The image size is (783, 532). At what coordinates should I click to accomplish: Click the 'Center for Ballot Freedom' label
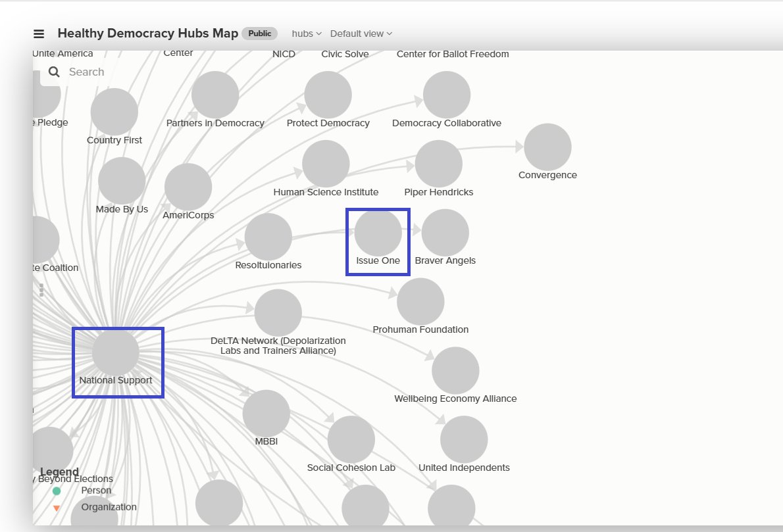(453, 54)
